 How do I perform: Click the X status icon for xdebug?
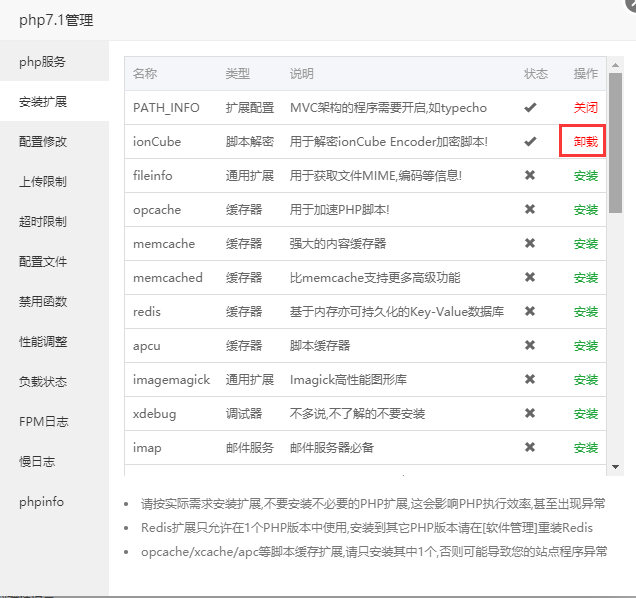530,413
